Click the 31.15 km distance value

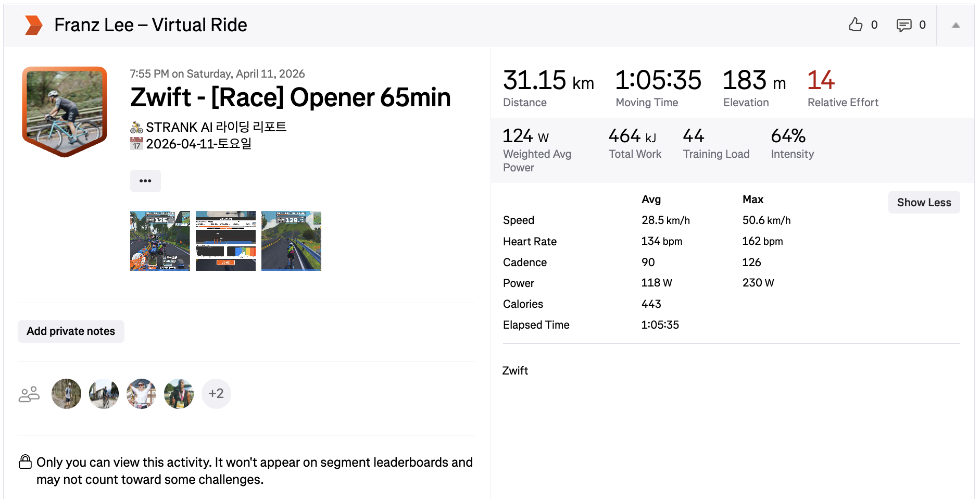(548, 81)
